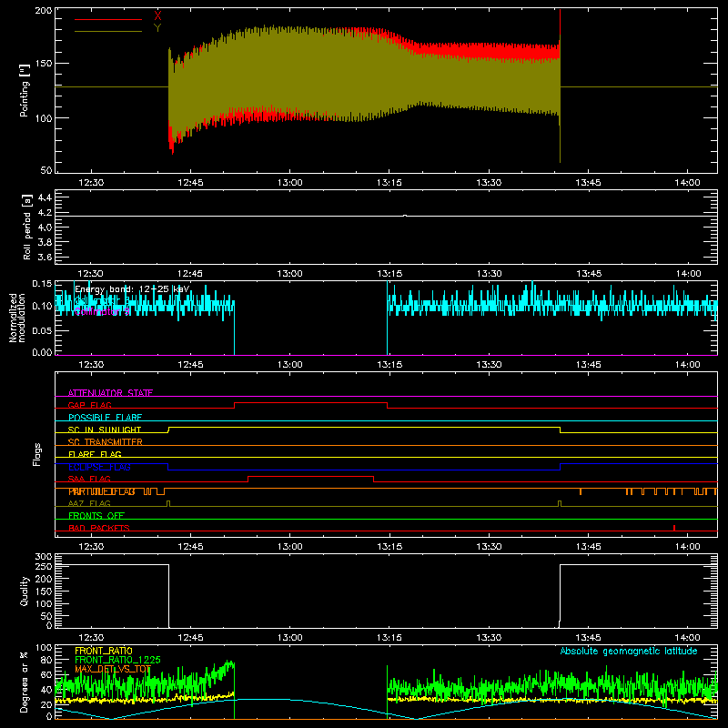Click the GAP_FLAG label
Screen dimensions: 728x728
coord(89,405)
